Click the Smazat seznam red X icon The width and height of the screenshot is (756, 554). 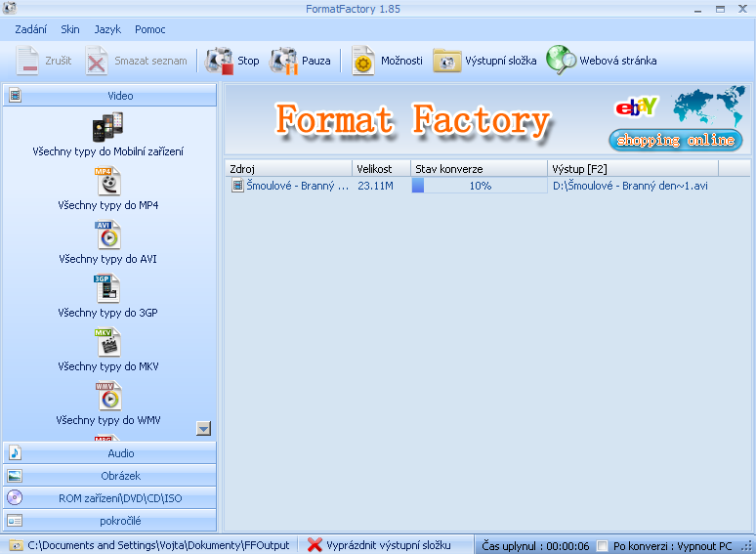point(96,61)
